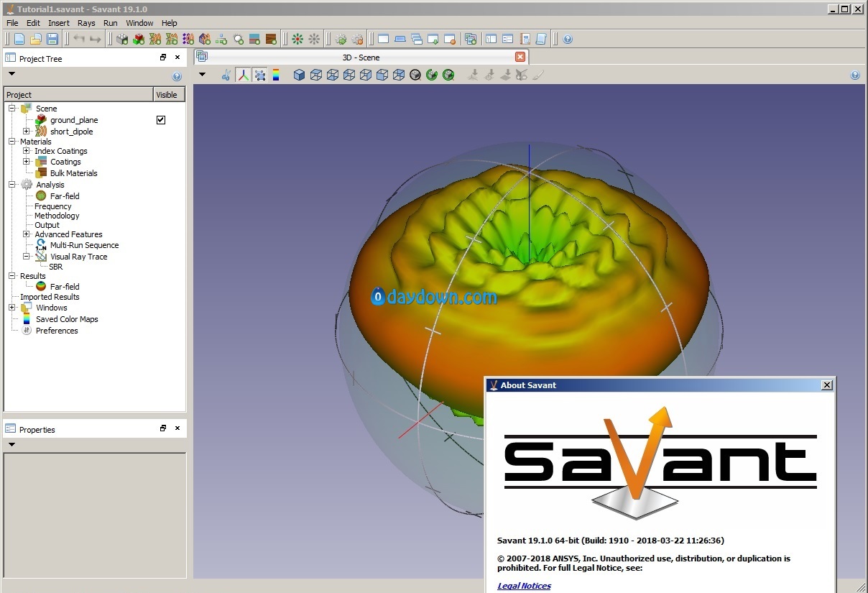Click the purple dot array toolbar icon
Screen dimensions: 868x593
point(188,39)
